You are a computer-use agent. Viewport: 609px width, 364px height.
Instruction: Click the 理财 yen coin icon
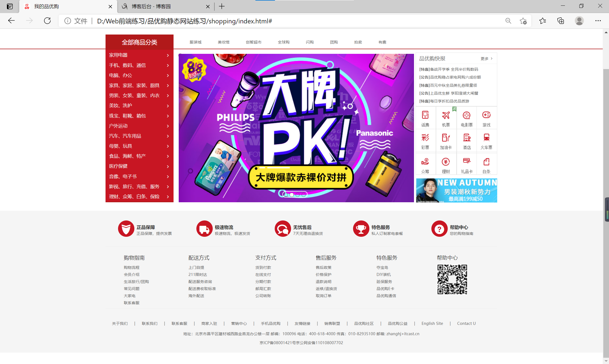coord(446,162)
